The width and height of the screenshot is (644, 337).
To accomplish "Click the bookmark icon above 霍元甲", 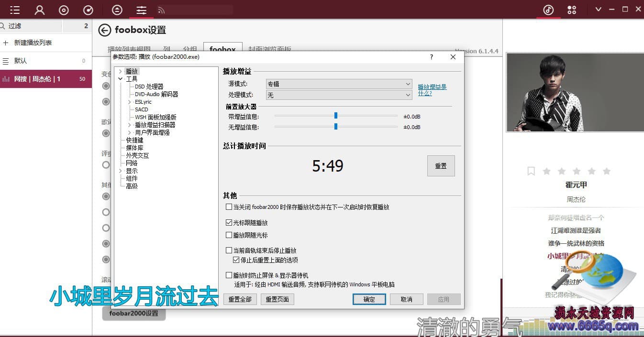I will pos(531,171).
